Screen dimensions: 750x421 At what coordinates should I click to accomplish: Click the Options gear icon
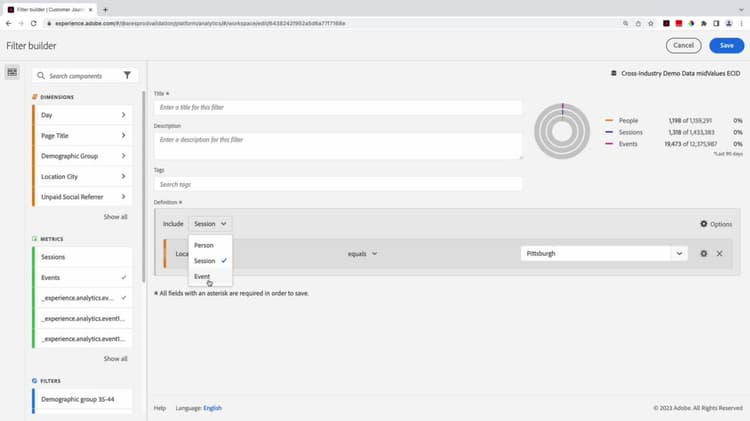click(x=704, y=224)
